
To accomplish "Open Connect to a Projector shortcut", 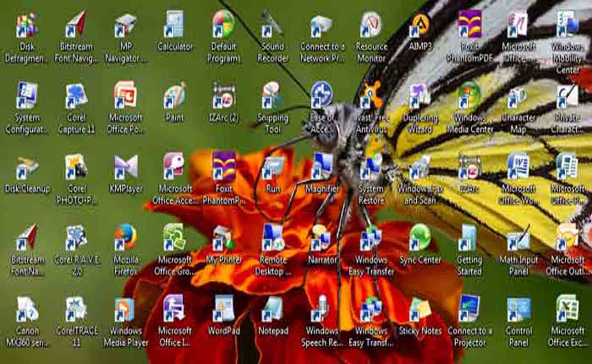I will 469,308.
